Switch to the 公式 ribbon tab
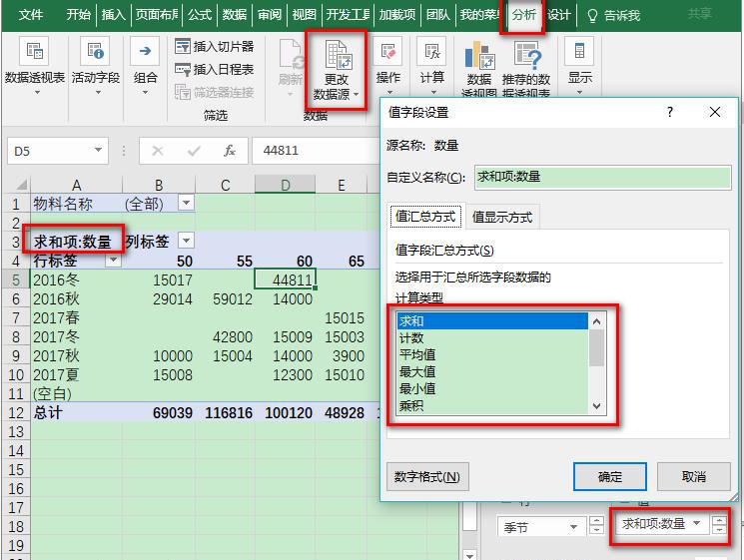The width and height of the screenshot is (744, 560). [x=200, y=15]
